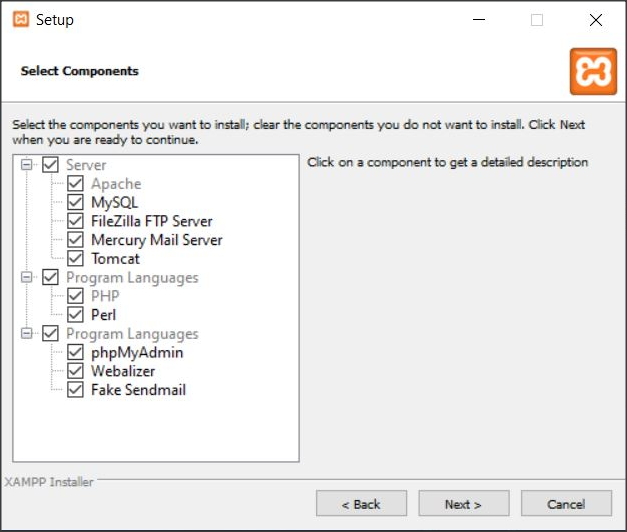
Task: Cancel the XAMPP setup
Action: [566, 504]
